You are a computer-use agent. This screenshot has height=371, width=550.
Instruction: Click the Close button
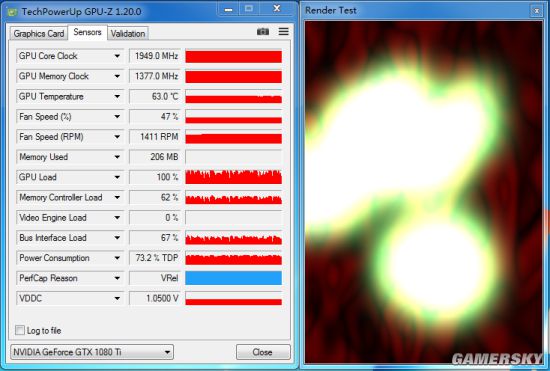263,352
